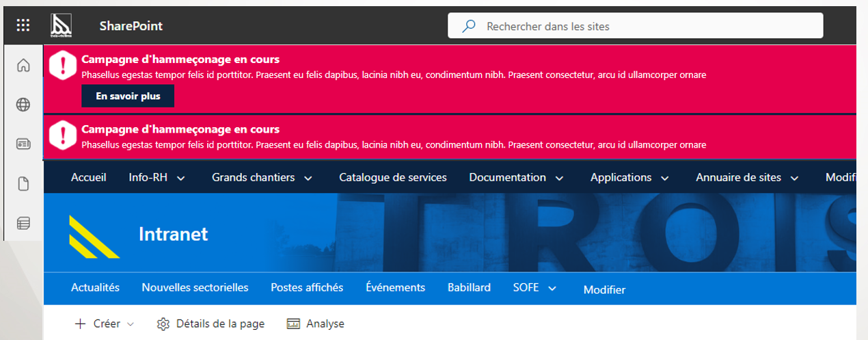The image size is (868, 340).
Task: Open the Home icon in left rail
Action: (x=23, y=66)
